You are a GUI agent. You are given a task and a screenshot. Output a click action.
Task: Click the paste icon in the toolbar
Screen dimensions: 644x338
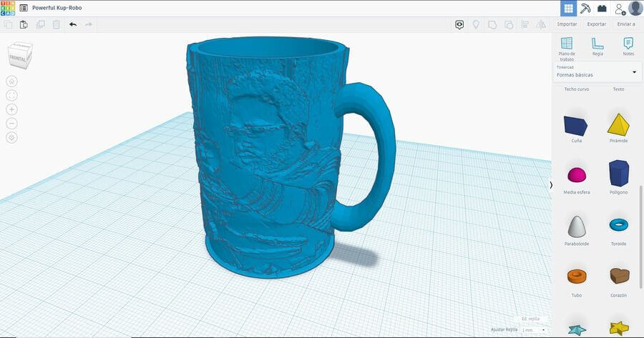[x=24, y=24]
